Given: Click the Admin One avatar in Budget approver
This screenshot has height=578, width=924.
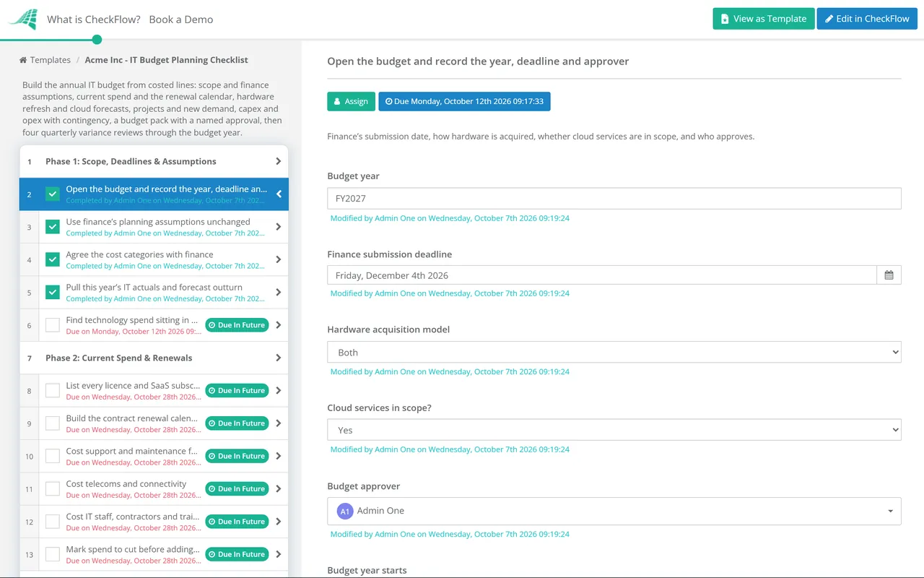Looking at the screenshot, I should pyautogui.click(x=345, y=511).
